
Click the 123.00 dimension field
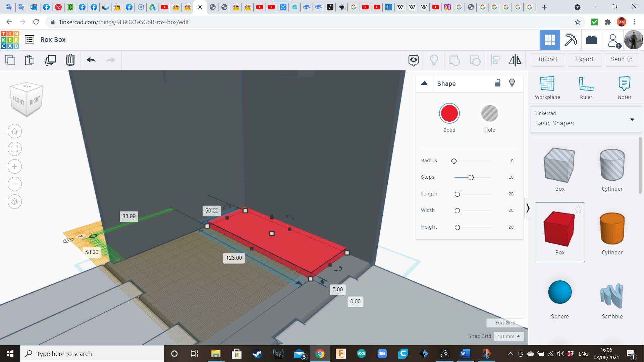[234, 258]
